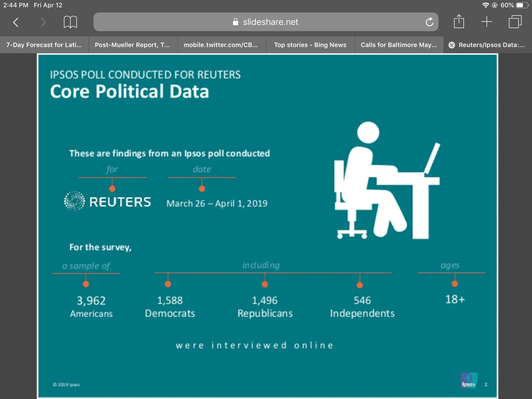
Task: Switch to 7-Day Forecast tab
Action: tap(44, 45)
